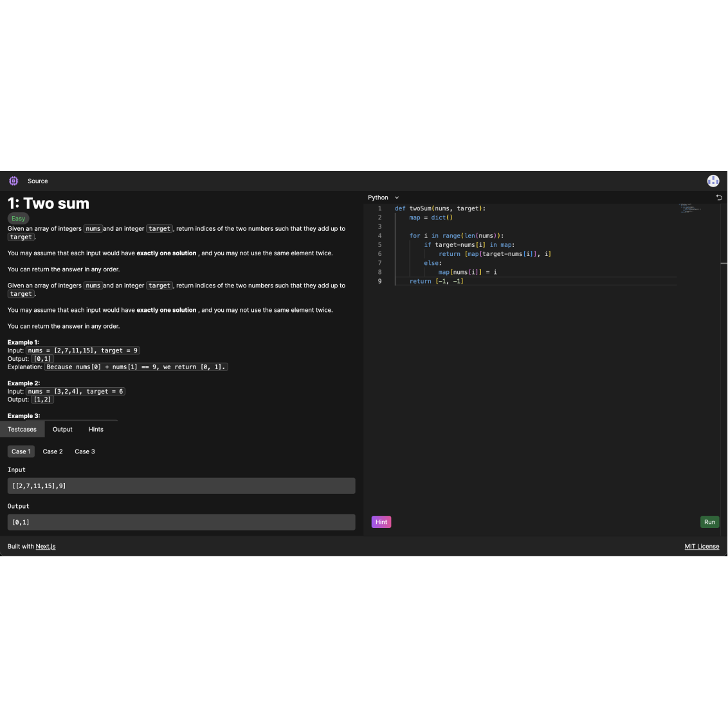This screenshot has height=728, width=728.
Task: Switch to the Hints tab
Action: point(95,429)
